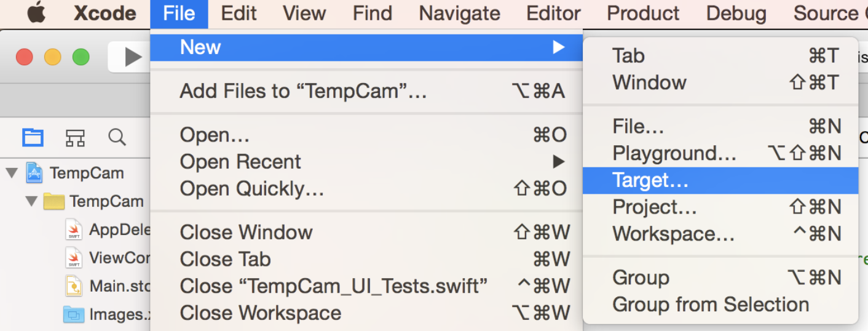Select the Main storyboard file icon

point(74,286)
